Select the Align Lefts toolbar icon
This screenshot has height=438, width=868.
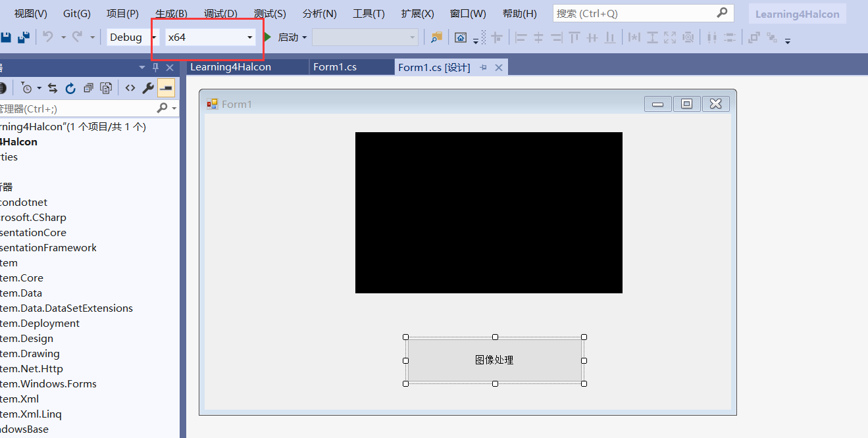pyautogui.click(x=521, y=37)
